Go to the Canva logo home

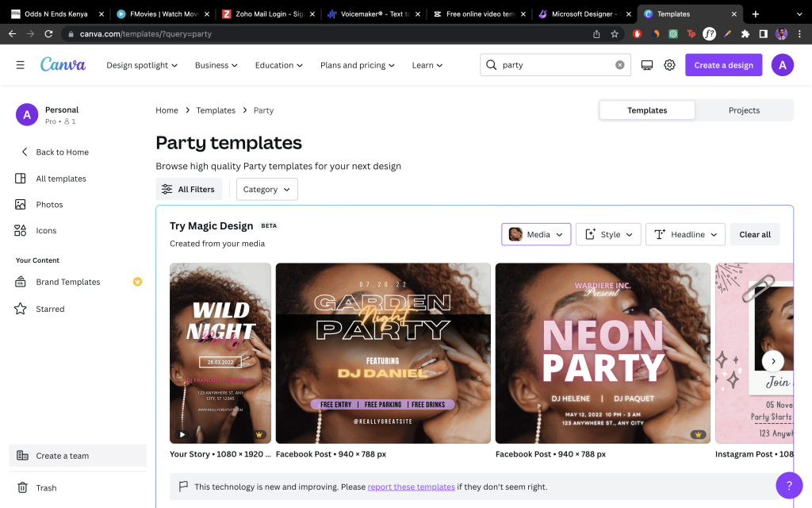click(x=63, y=65)
